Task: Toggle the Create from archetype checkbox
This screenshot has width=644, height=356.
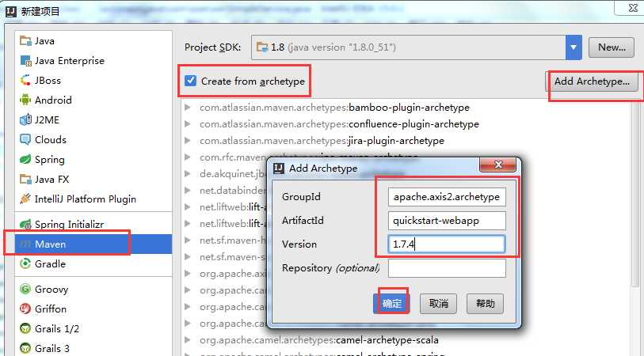Action: (x=191, y=81)
